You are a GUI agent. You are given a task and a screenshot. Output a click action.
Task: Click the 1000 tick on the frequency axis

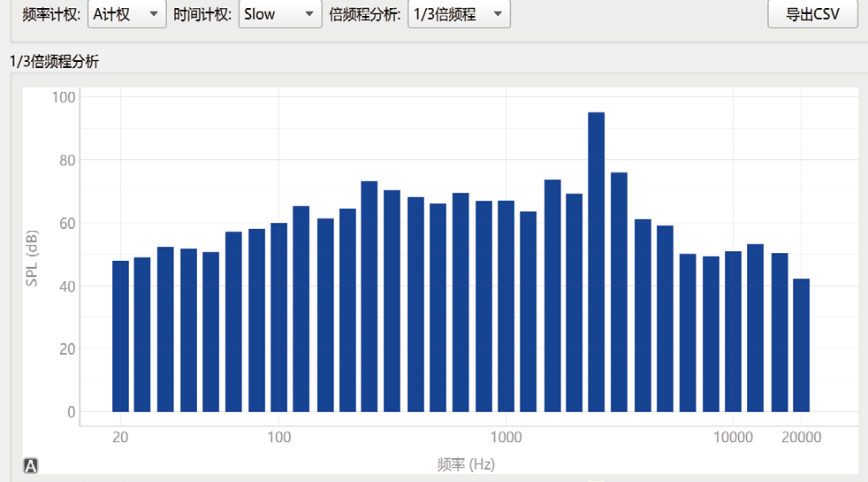[506, 437]
